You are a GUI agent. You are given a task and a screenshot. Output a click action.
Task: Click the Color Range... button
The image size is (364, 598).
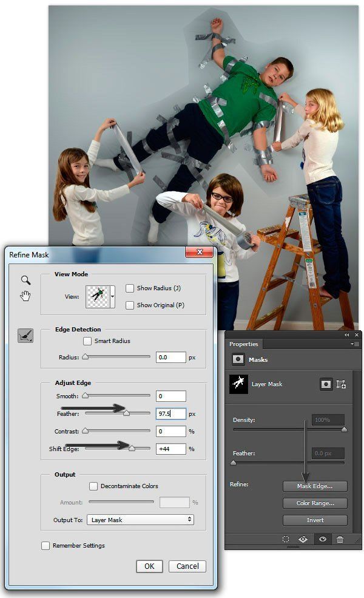(315, 503)
